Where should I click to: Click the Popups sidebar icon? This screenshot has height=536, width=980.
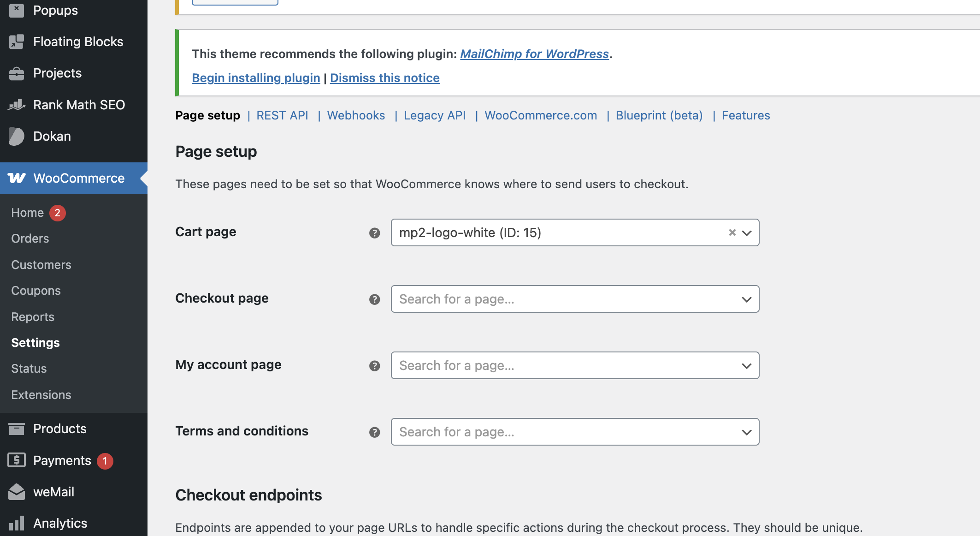pyautogui.click(x=17, y=10)
